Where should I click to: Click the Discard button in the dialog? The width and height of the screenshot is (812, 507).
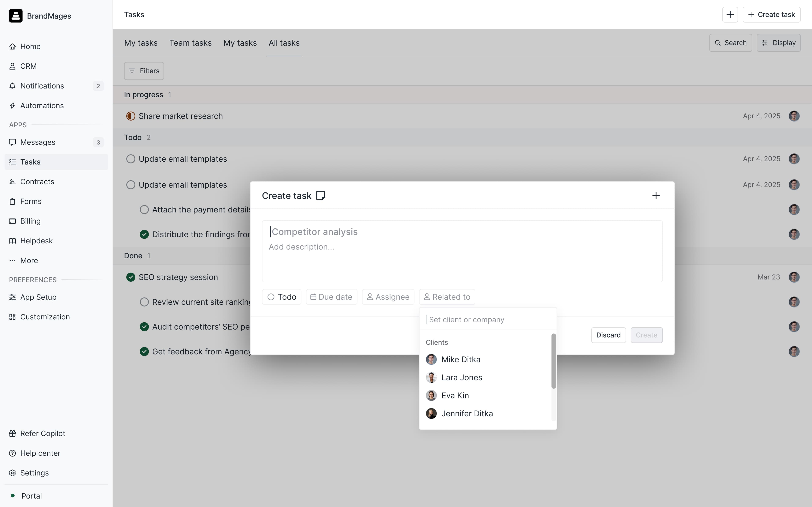point(608,335)
